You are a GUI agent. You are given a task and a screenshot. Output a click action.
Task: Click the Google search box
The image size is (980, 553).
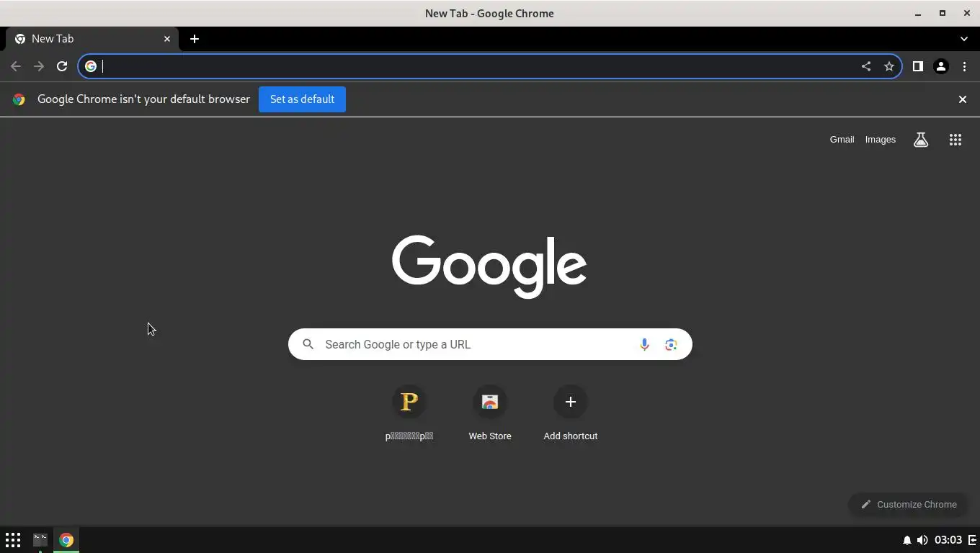tap(490, 344)
